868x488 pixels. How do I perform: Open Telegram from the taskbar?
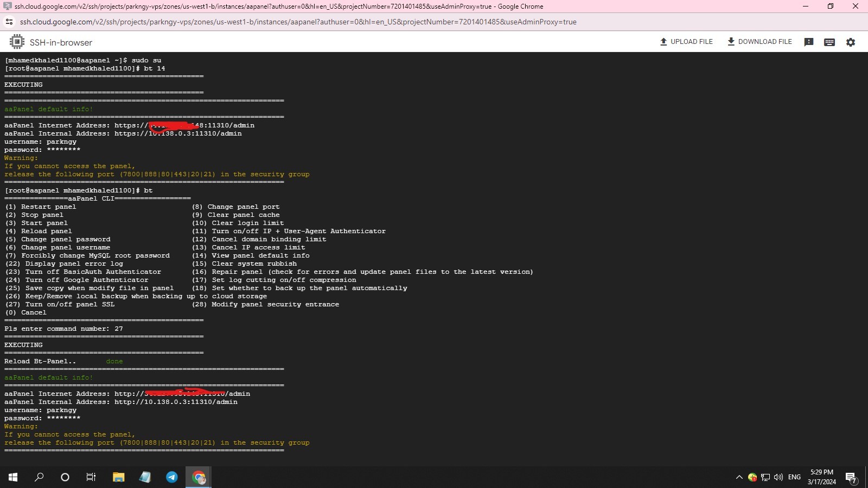pyautogui.click(x=171, y=477)
